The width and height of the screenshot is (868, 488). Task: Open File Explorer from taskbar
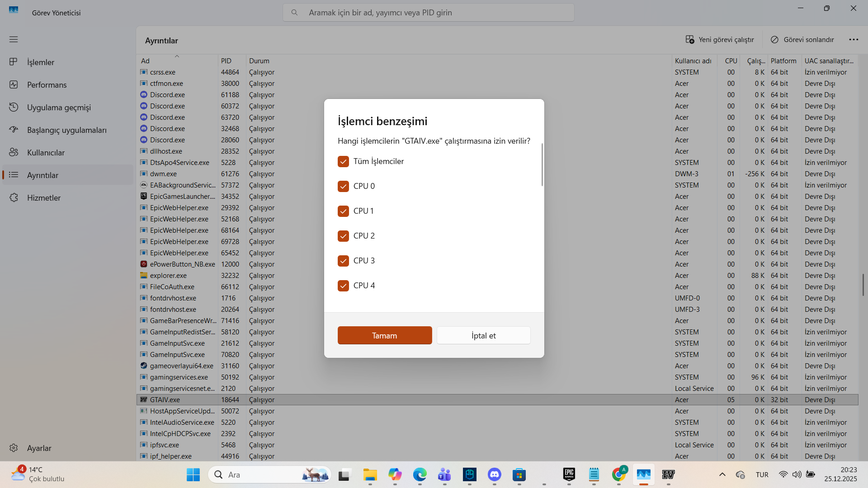[x=370, y=474]
